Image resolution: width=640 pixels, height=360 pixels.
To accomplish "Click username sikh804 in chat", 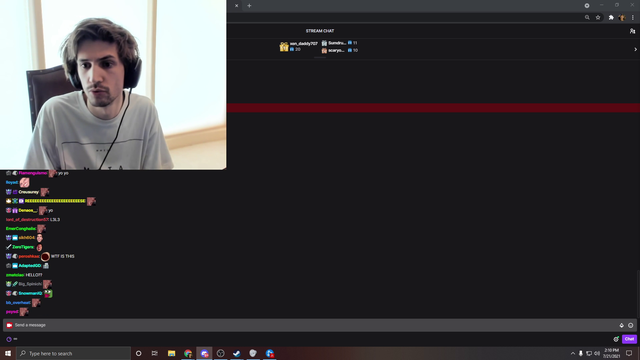I will tap(27, 238).
